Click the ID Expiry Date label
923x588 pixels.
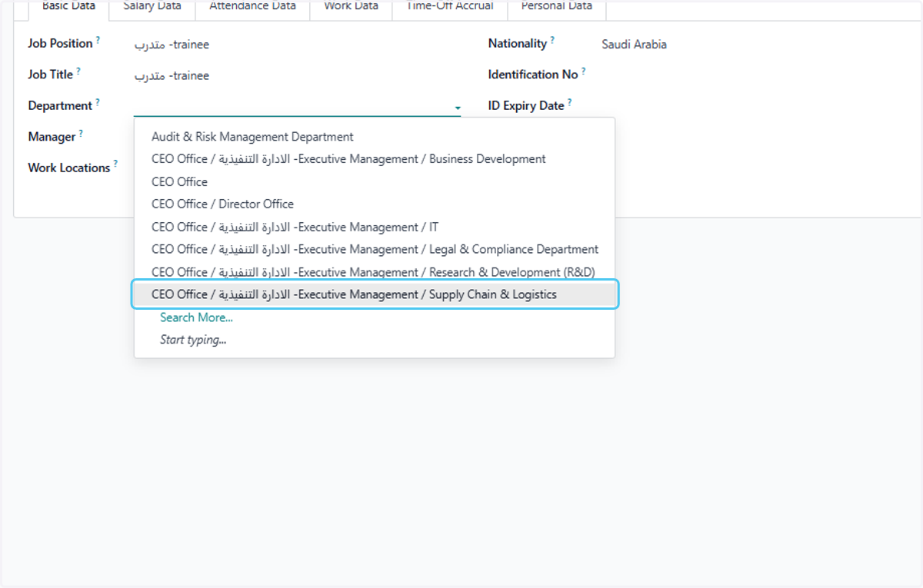526,105
